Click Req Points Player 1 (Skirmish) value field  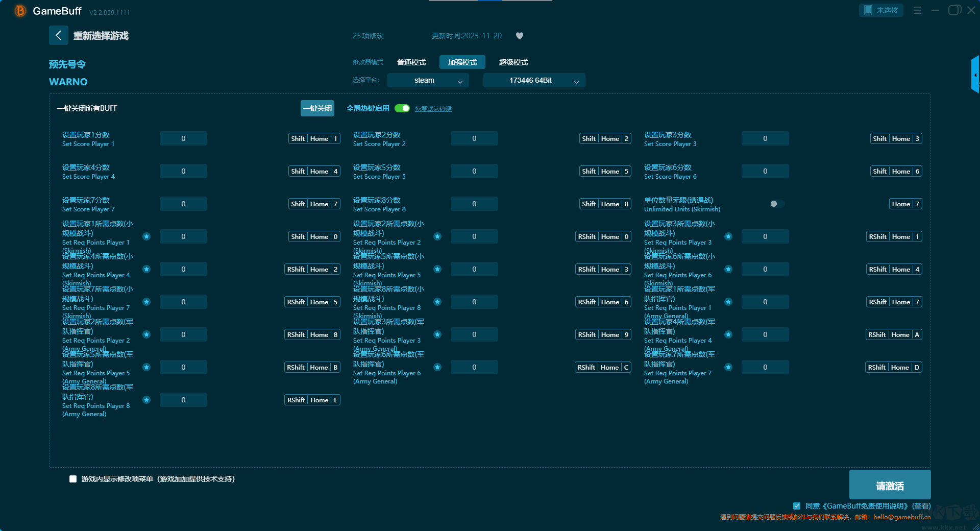pyautogui.click(x=183, y=236)
